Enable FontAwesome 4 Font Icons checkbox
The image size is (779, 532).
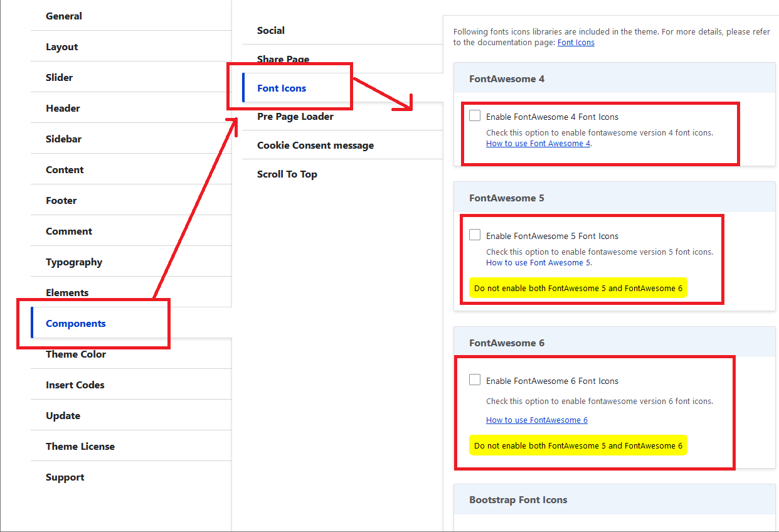pyautogui.click(x=475, y=116)
